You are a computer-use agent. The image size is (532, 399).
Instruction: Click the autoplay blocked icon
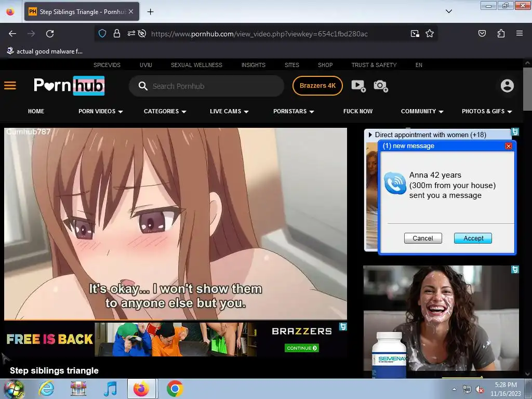[142, 34]
